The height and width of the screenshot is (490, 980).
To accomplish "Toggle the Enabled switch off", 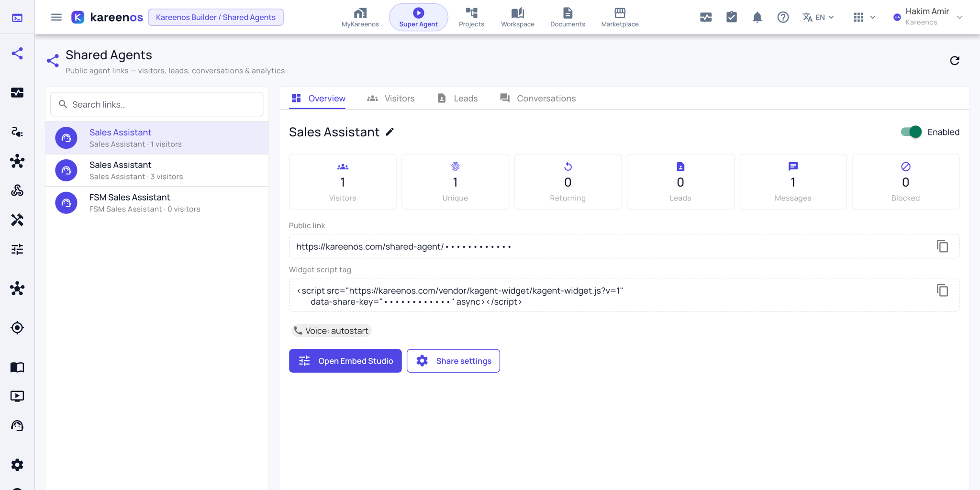I will coord(911,132).
